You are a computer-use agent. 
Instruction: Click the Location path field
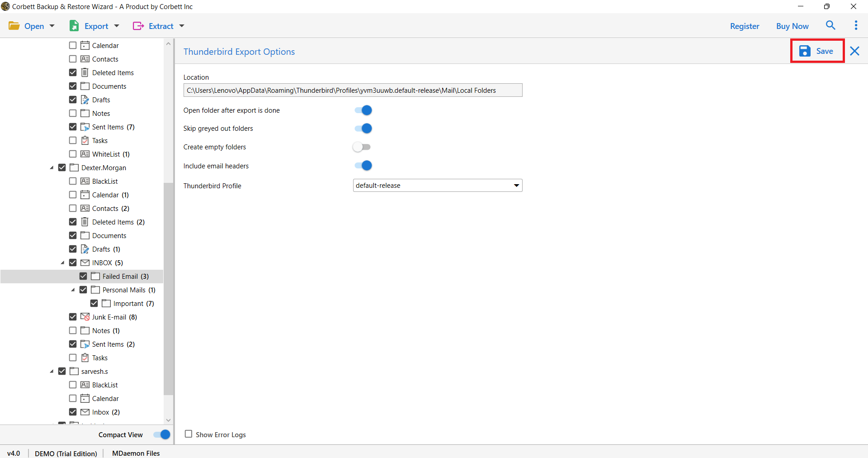[x=353, y=90]
